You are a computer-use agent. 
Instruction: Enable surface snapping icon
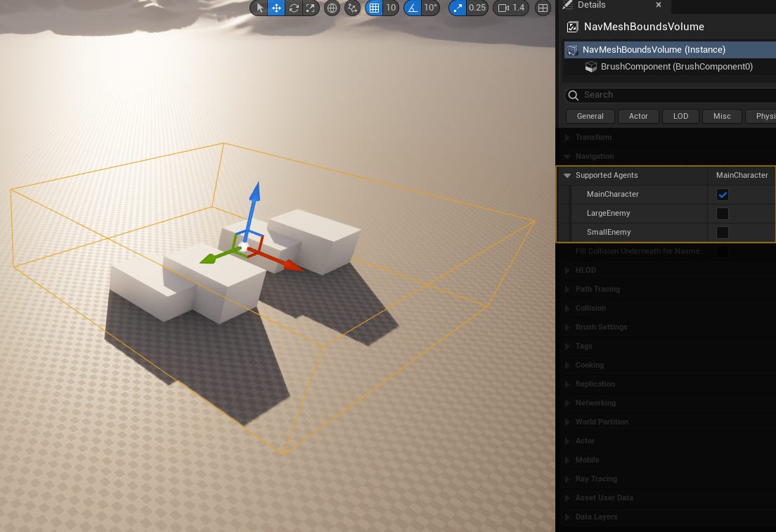pyautogui.click(x=351, y=8)
